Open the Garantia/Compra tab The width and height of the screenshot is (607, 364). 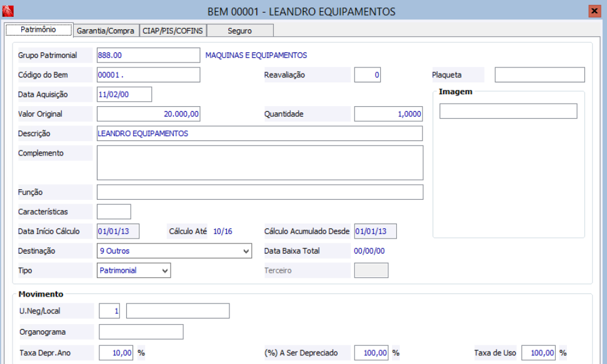click(106, 31)
